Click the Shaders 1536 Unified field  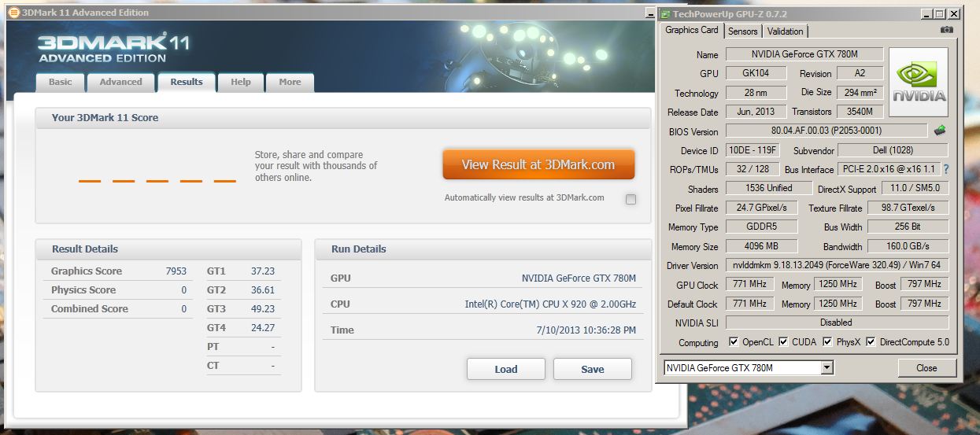(769, 188)
